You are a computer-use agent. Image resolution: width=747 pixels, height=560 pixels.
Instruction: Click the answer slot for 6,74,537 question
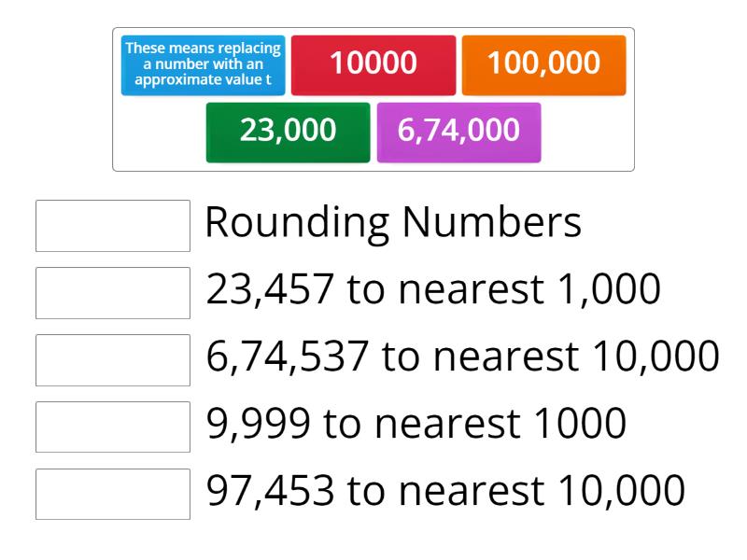point(112,358)
